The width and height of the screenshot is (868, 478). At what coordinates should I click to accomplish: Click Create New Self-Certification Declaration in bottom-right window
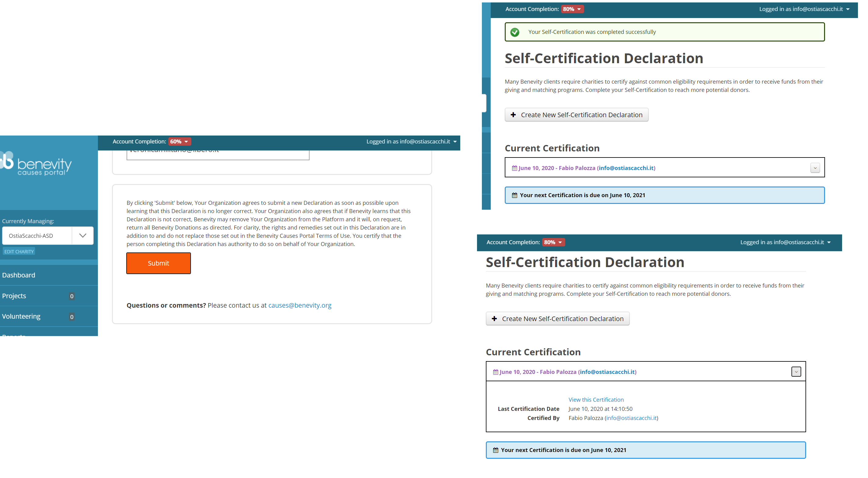click(557, 319)
